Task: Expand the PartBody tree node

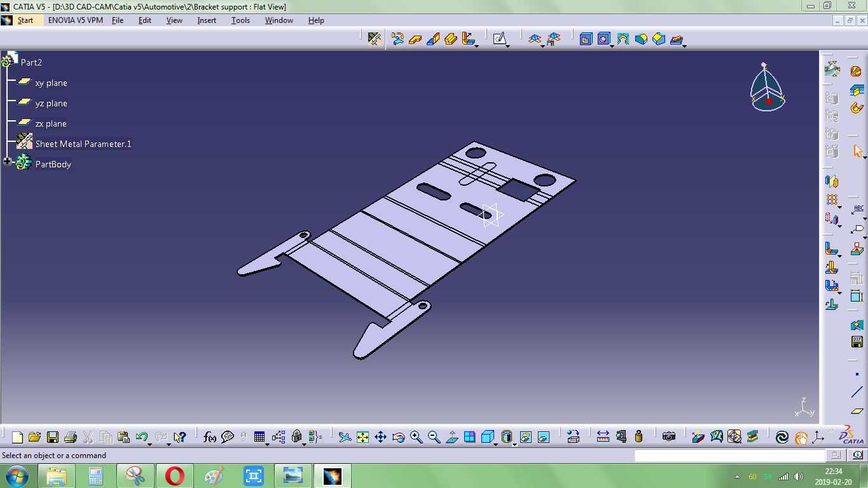Action: [x=7, y=162]
